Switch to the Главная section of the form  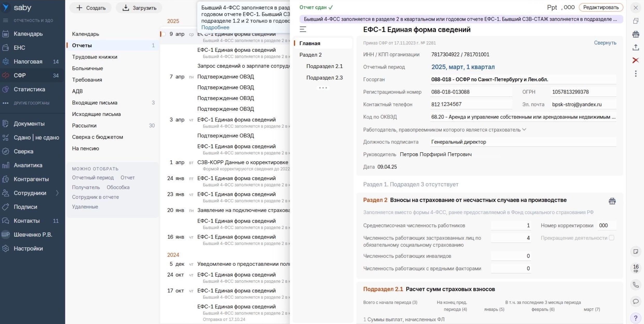click(x=310, y=43)
